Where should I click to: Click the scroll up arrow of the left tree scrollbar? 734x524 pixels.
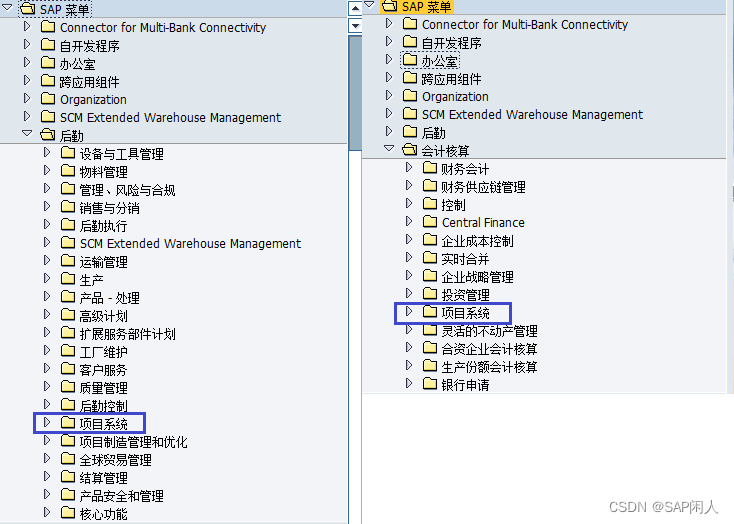pos(355,8)
